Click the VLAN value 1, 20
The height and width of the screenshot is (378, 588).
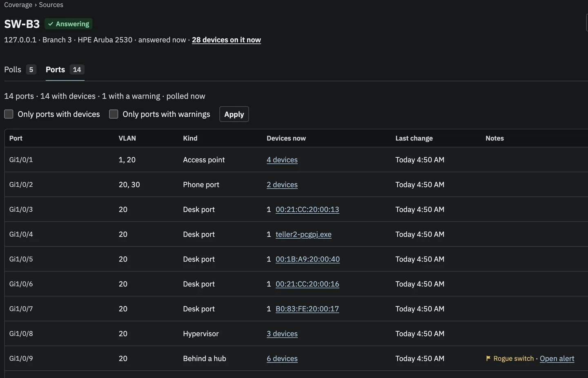click(127, 160)
